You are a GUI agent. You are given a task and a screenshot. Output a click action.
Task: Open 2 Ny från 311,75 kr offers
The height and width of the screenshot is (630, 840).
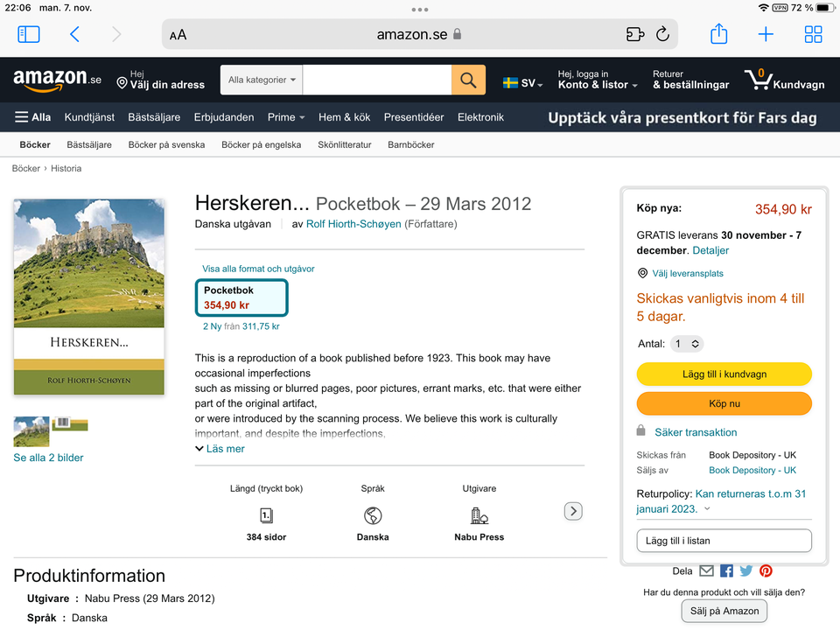[241, 326]
